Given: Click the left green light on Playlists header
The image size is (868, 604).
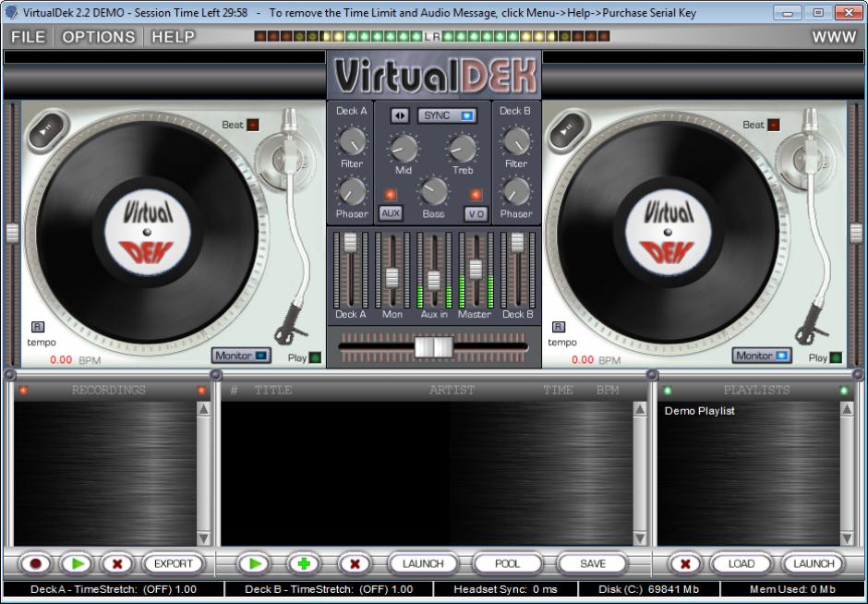Looking at the screenshot, I should tap(668, 391).
